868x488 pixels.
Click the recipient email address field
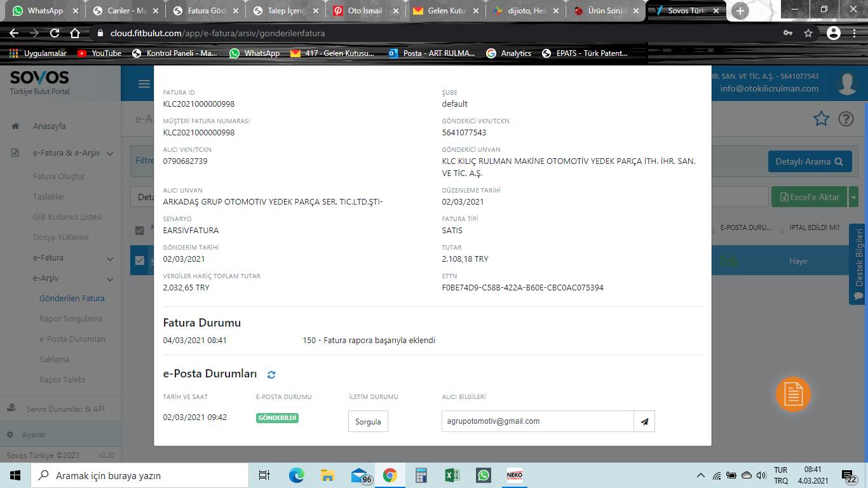(x=537, y=421)
